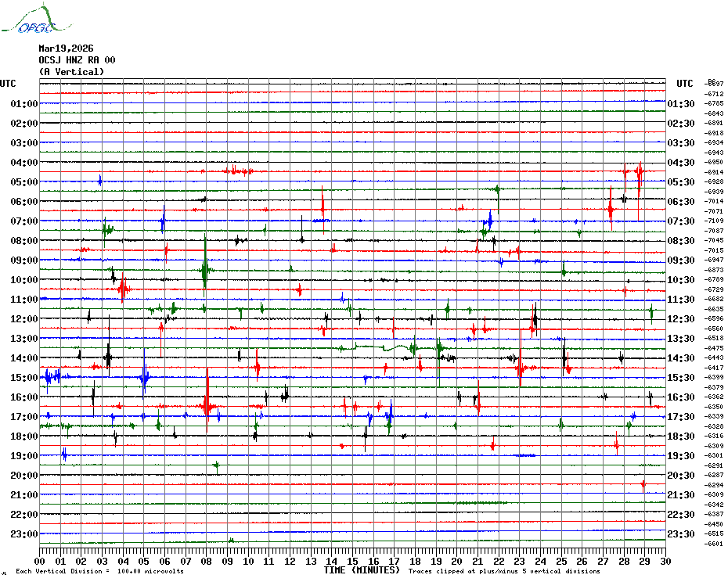Click the (A Vertical) channel label
Viewport: 728px width, 582px height.
pos(71,72)
